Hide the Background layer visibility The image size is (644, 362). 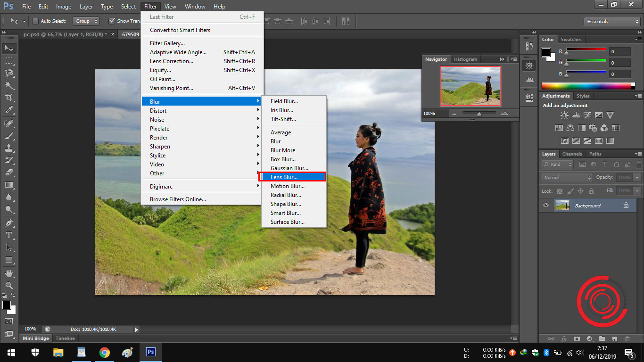(546, 205)
